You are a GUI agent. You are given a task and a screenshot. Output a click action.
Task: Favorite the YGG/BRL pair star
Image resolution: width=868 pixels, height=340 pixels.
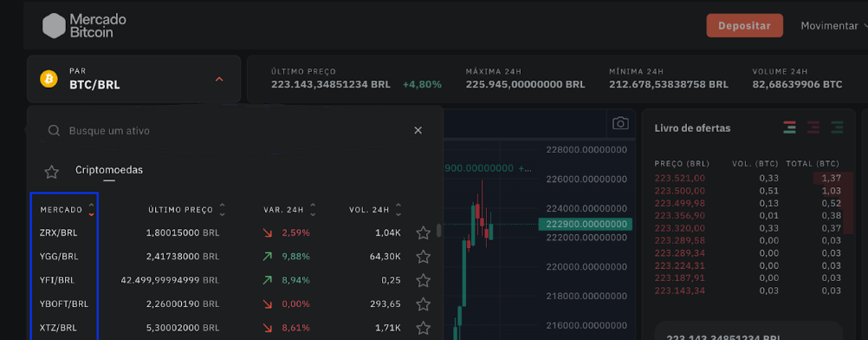pos(423,257)
